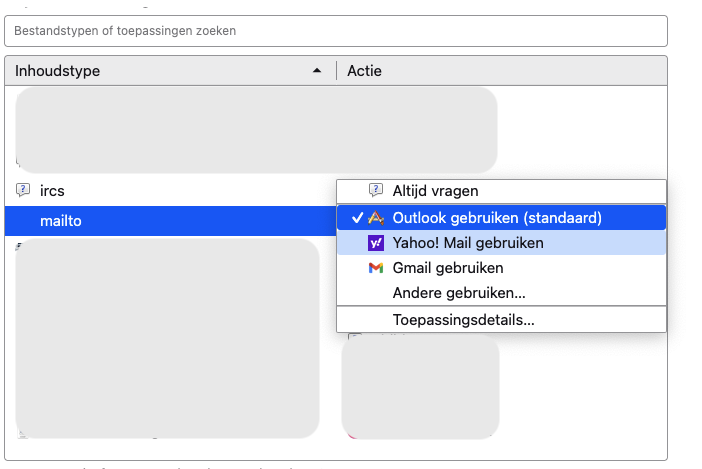Sort by the Inhoudstype column header
Screen dimensions: 702x469
[170, 71]
